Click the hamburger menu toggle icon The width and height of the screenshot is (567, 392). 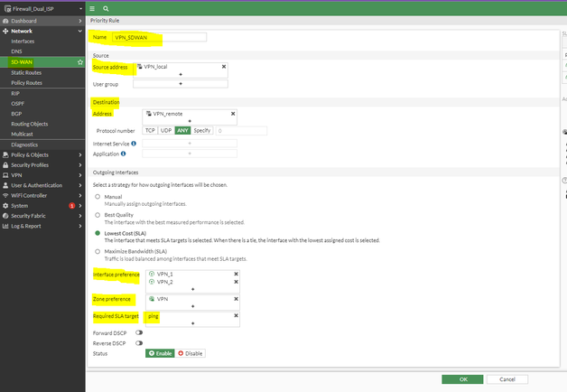93,8
